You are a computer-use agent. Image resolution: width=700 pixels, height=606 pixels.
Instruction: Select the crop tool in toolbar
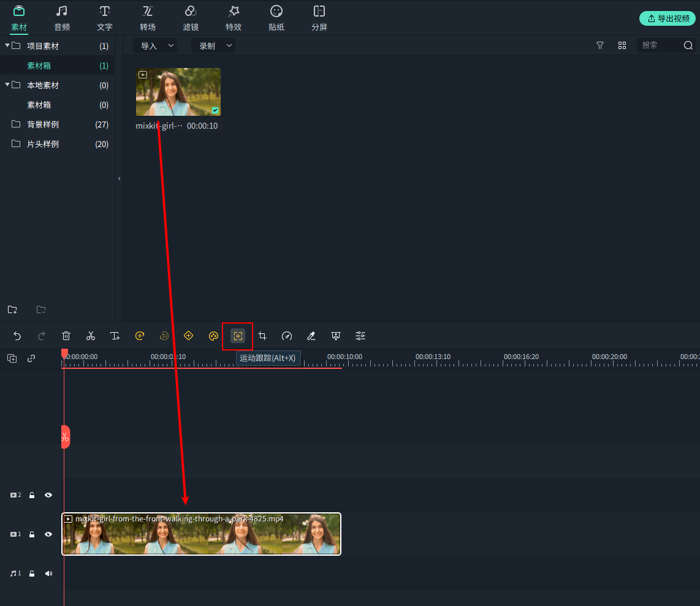tap(262, 336)
